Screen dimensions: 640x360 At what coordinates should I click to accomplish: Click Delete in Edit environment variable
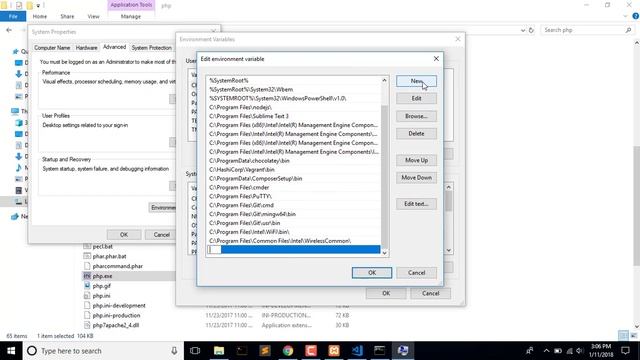click(x=416, y=133)
